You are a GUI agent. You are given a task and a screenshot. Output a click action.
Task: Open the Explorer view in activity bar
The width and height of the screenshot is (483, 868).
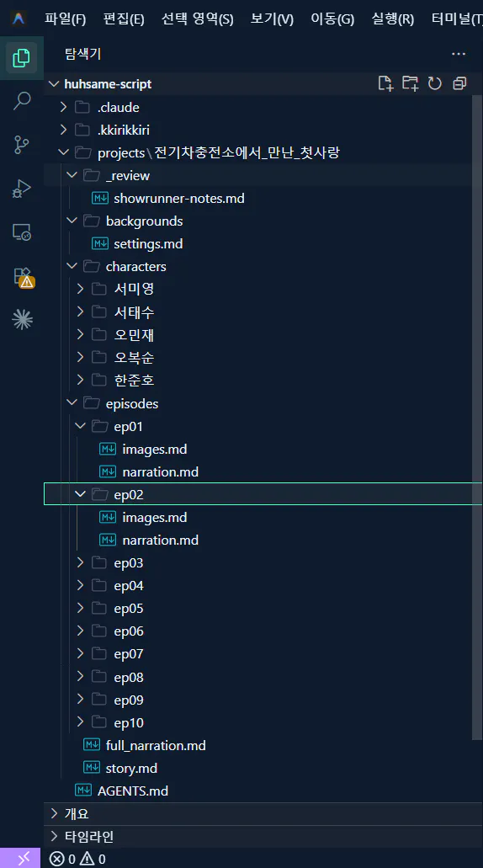tap(21, 57)
